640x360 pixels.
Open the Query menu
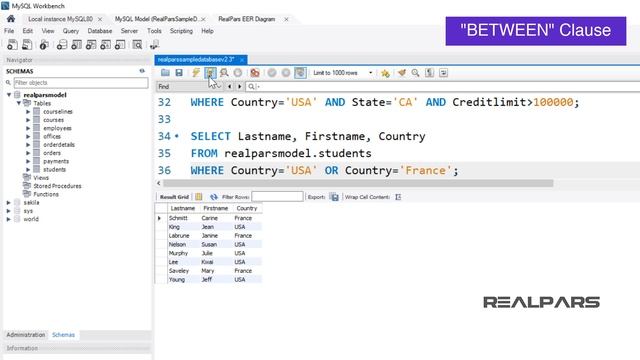tap(71, 31)
